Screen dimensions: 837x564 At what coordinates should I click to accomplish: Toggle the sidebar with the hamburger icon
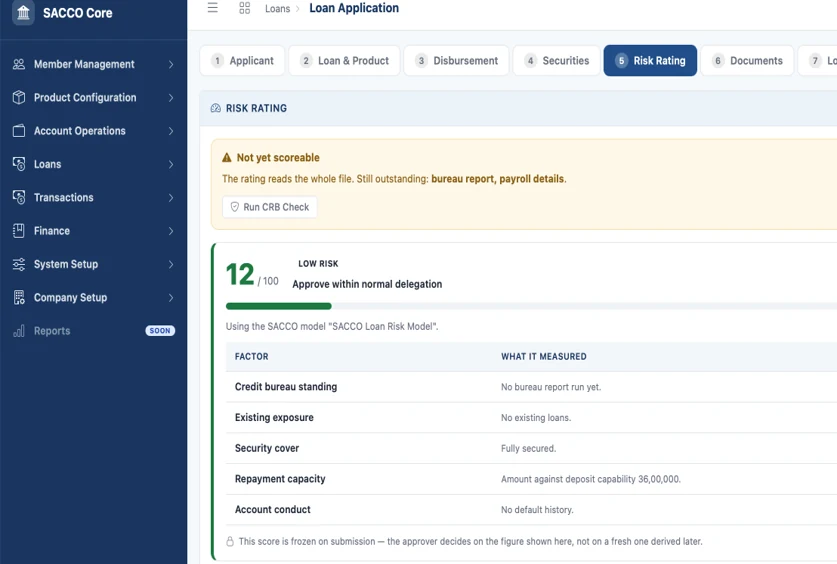212,7
